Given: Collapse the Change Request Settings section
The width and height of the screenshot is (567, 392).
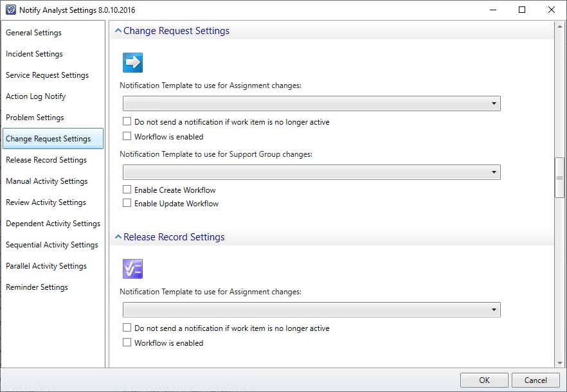Looking at the screenshot, I should [x=118, y=31].
